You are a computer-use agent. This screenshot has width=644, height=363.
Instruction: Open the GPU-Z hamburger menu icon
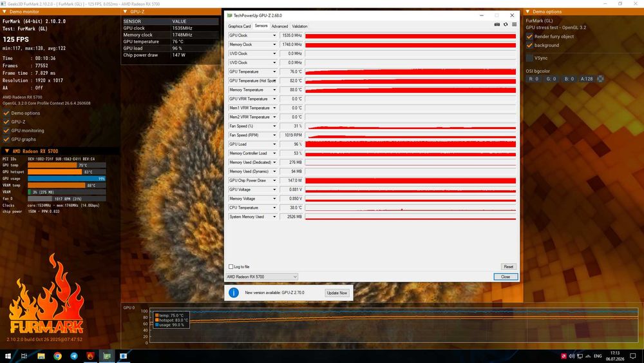tap(514, 25)
